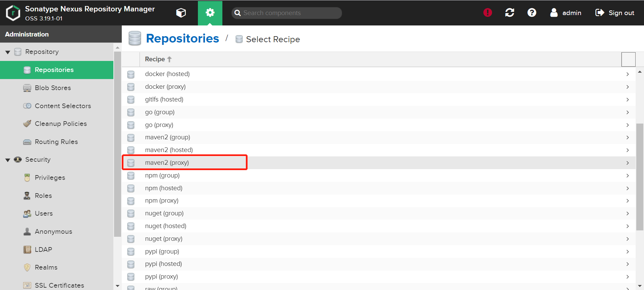This screenshot has width=644, height=290.
Task: Select Repositories in the sidebar
Action: tap(57, 70)
